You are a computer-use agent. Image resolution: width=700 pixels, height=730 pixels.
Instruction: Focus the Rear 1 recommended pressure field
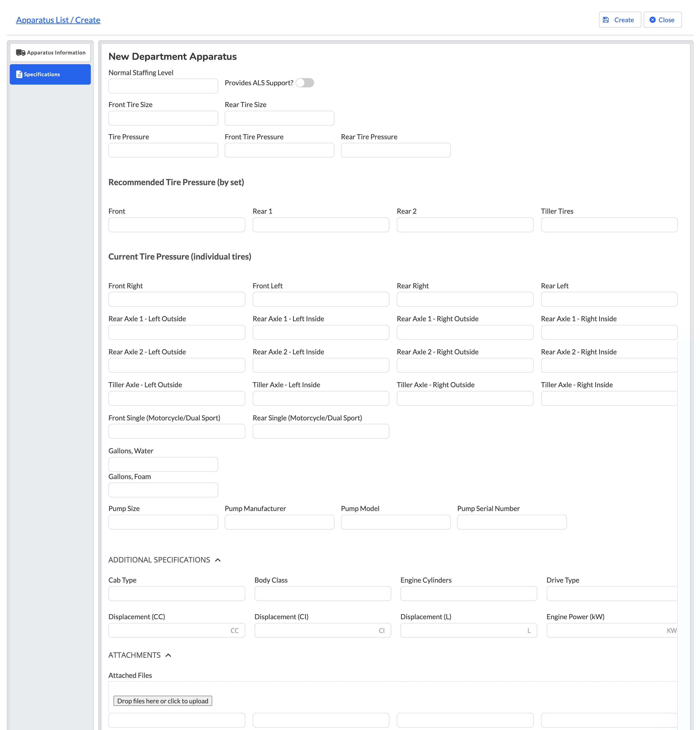pos(321,225)
